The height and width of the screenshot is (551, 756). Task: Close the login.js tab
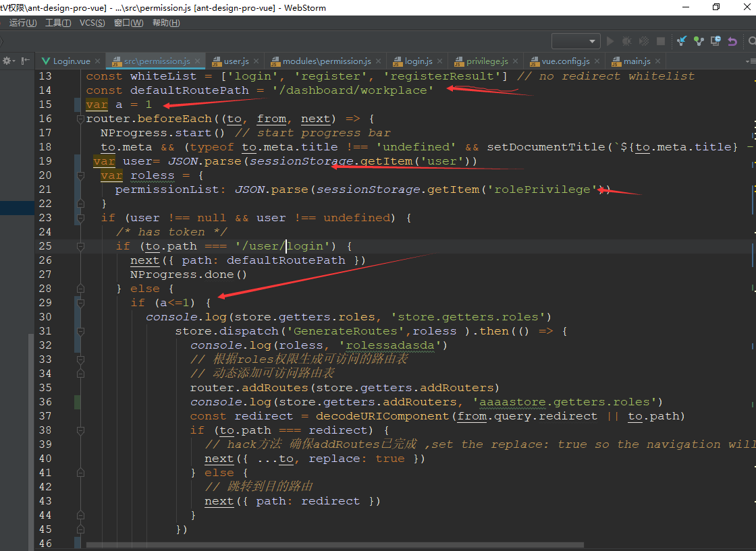[439, 61]
